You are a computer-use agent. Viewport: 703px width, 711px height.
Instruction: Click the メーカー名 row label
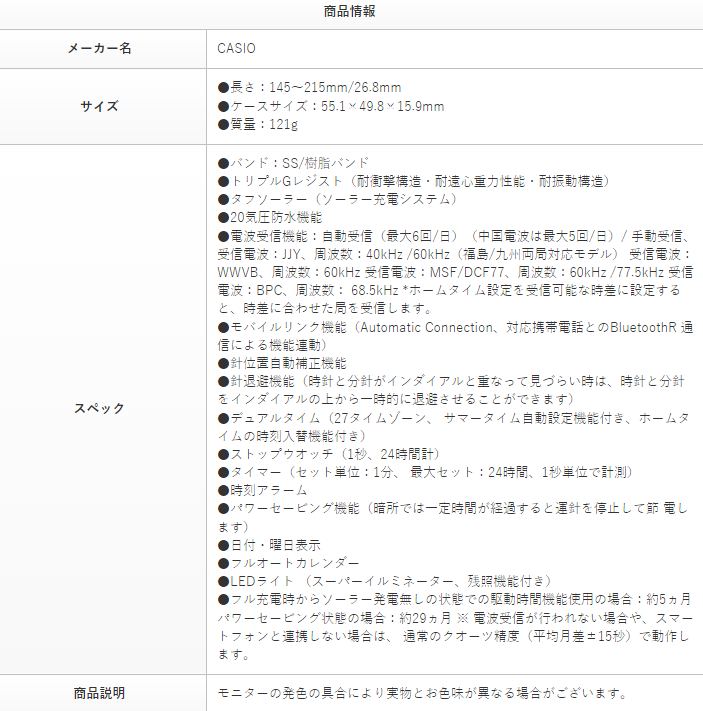[x=99, y=48]
